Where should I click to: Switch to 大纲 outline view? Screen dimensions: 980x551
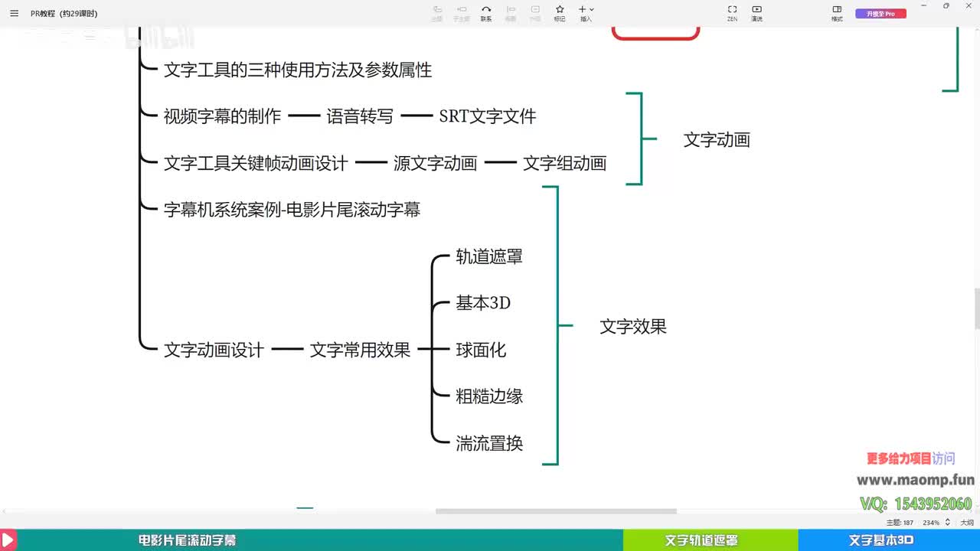point(967,523)
